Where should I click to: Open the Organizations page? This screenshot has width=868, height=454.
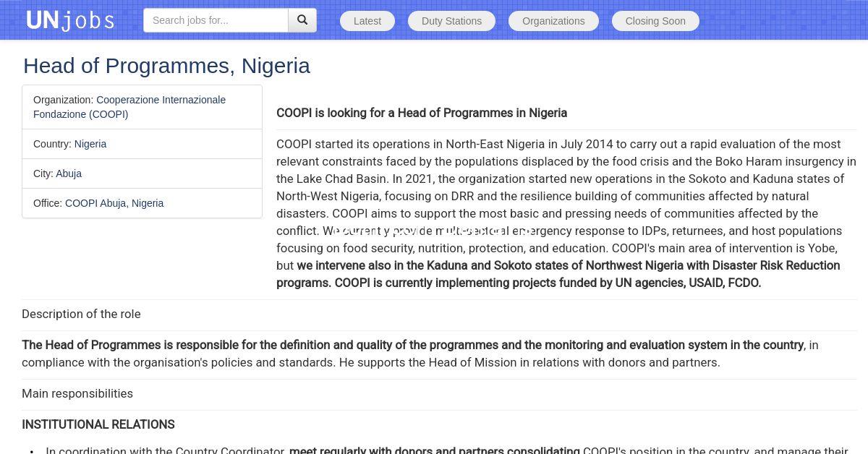[553, 21]
